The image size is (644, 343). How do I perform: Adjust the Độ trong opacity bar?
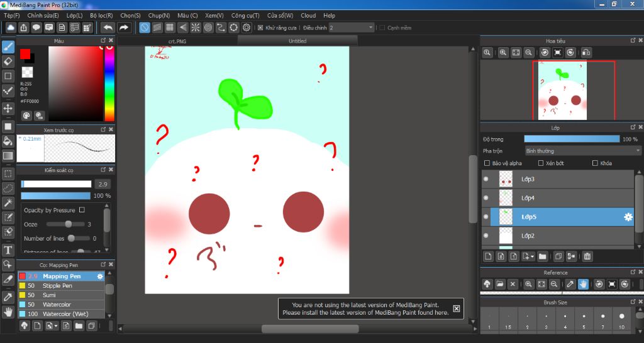point(572,139)
